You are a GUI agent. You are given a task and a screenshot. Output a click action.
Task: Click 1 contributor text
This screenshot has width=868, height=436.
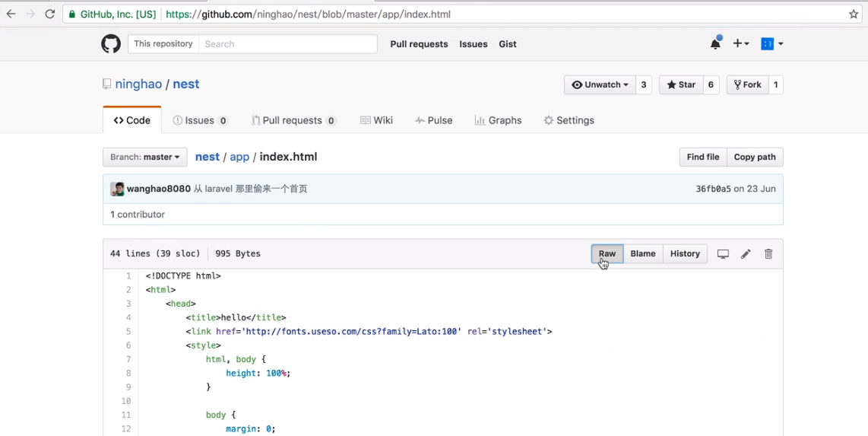point(138,215)
